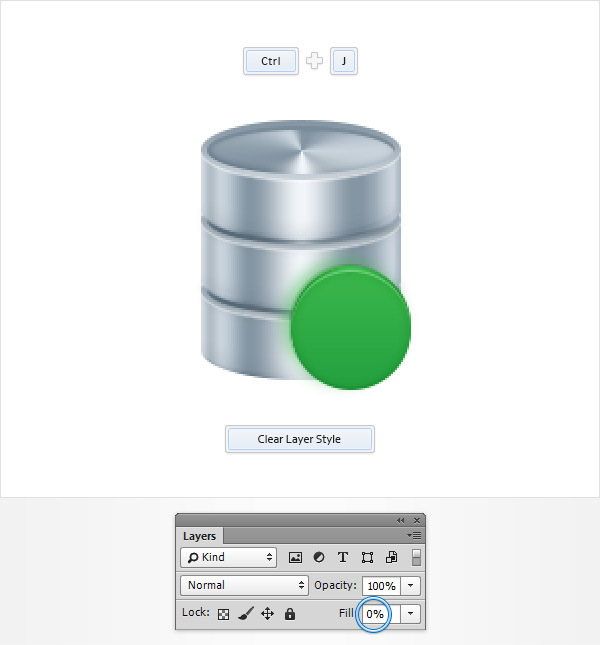Image resolution: width=600 pixels, height=645 pixels.
Task: Lock layer position with move icon
Action: [267, 614]
